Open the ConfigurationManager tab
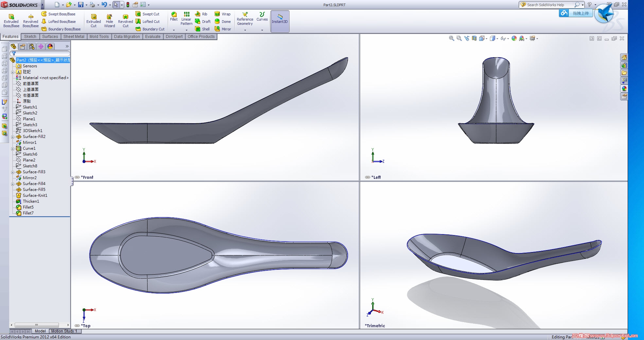644x340 pixels. point(32,46)
